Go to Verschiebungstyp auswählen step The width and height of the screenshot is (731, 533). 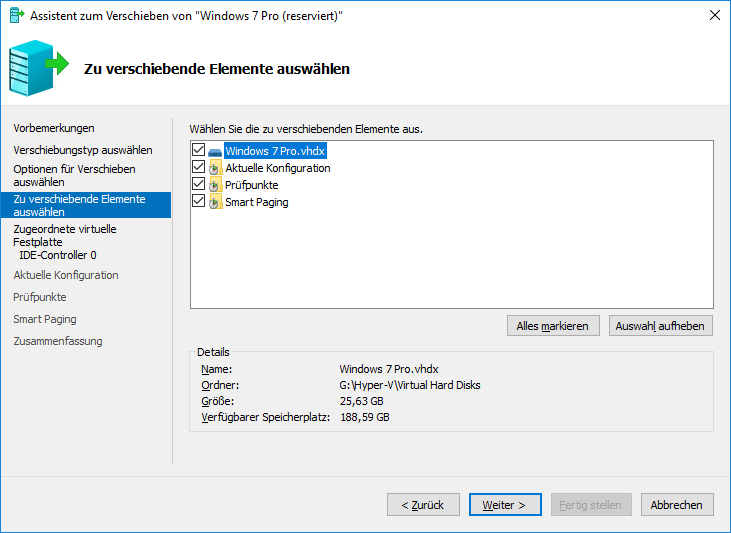(82, 150)
